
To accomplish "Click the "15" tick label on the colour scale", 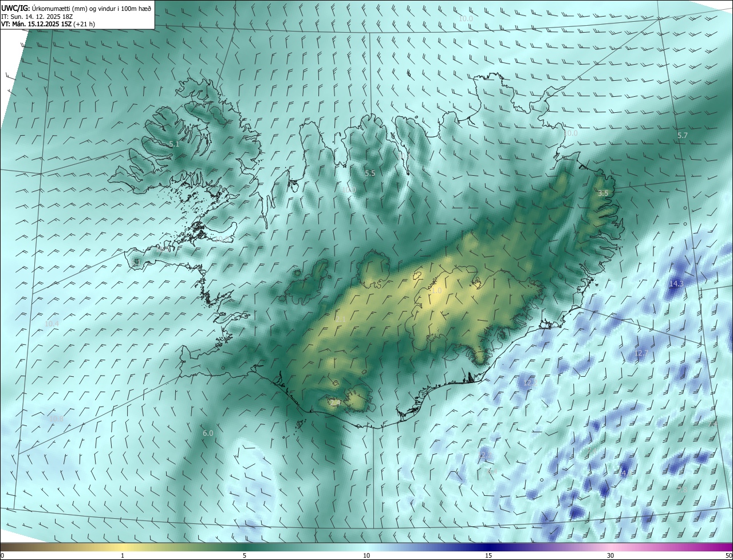I will pos(488,556).
